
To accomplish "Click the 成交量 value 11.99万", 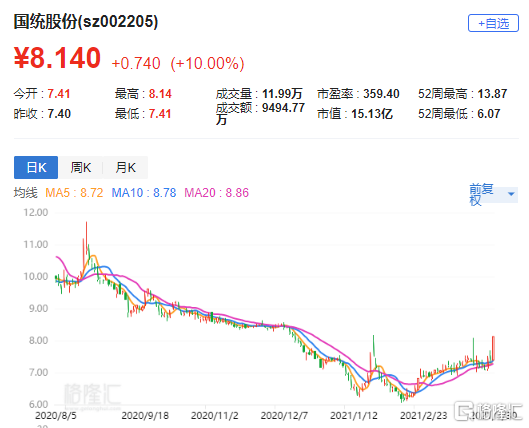I will tap(282, 94).
